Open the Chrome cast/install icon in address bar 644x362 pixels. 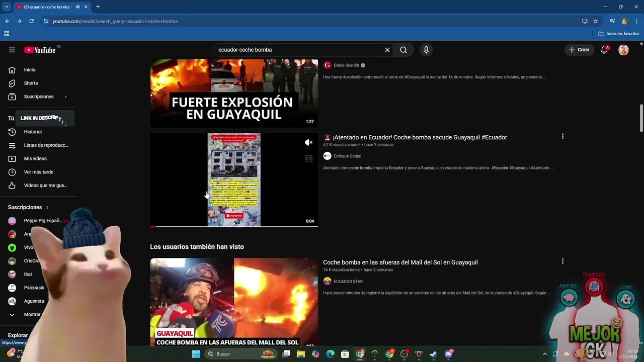tap(585, 21)
